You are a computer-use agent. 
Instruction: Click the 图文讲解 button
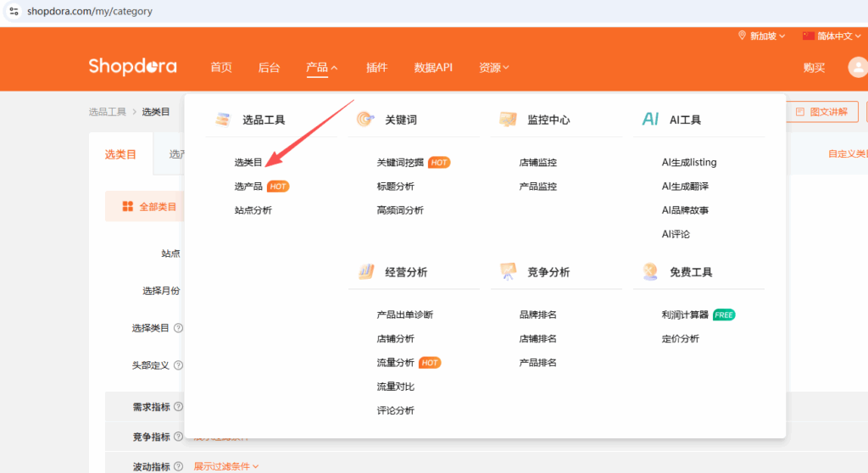pos(822,112)
